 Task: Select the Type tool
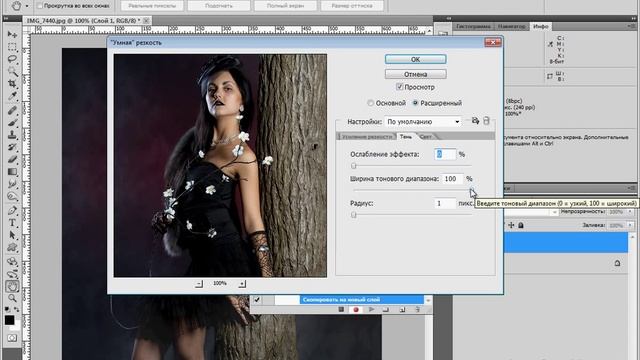click(12, 223)
